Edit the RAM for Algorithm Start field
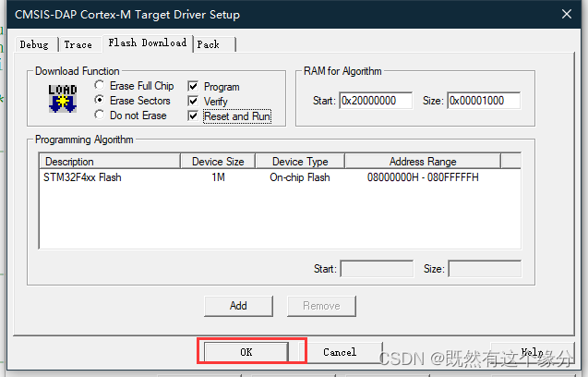Image resolution: width=588 pixels, height=377 pixels. (x=376, y=101)
